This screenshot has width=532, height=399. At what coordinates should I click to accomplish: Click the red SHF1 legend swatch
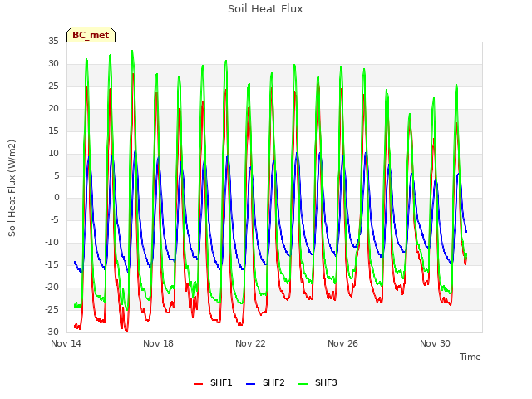(x=198, y=384)
